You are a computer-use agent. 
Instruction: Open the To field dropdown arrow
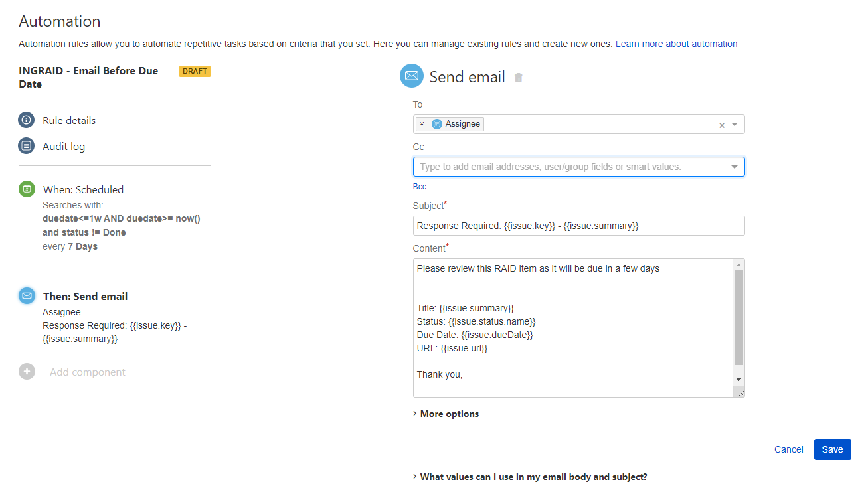click(x=735, y=123)
